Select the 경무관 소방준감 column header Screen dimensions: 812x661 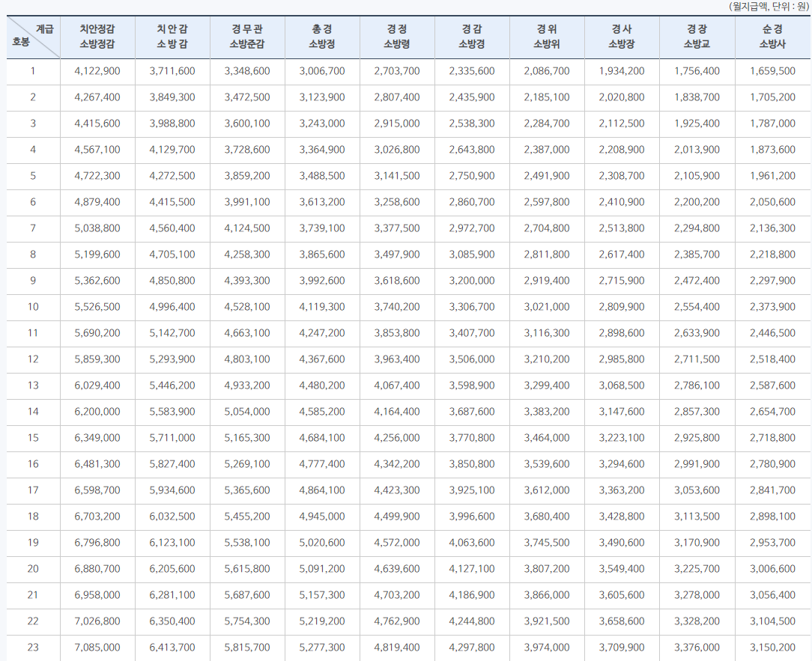click(x=247, y=37)
